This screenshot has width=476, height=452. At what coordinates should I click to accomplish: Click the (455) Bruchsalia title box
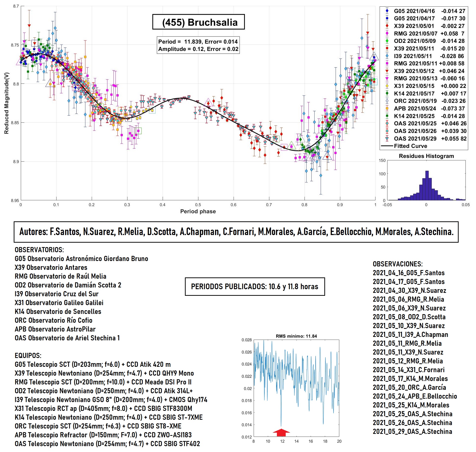198,22
